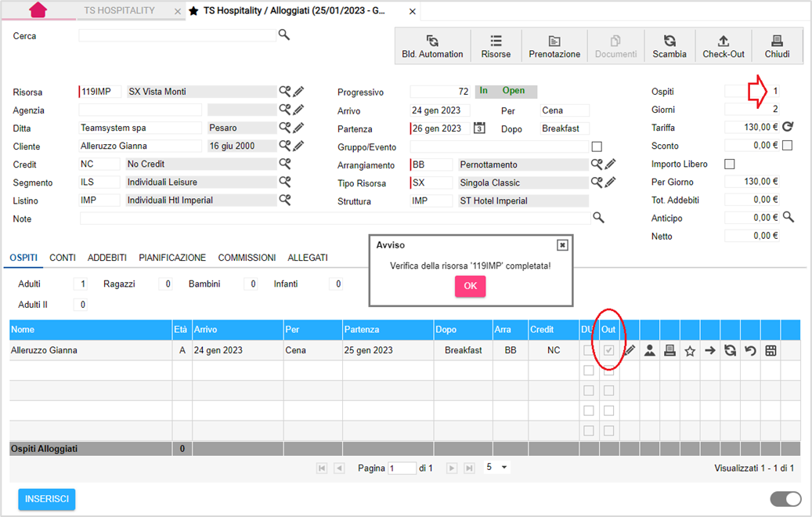Open Bld. Automation from the toolbar
Image resolution: width=812 pixels, height=517 pixels.
(432, 46)
